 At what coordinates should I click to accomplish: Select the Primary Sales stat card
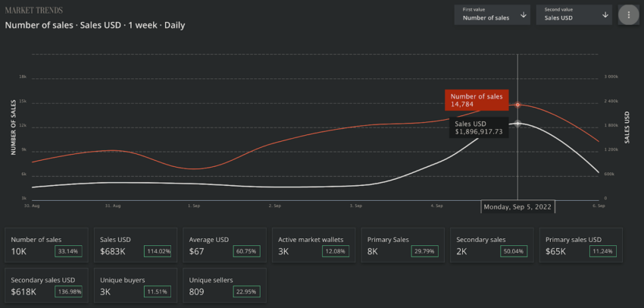[x=403, y=245]
